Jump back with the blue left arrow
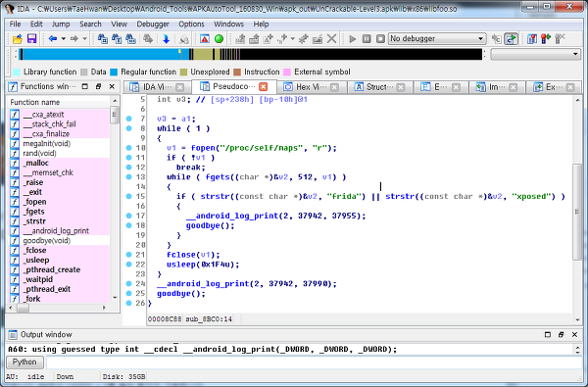This screenshot has width=588, height=387. 53,38
